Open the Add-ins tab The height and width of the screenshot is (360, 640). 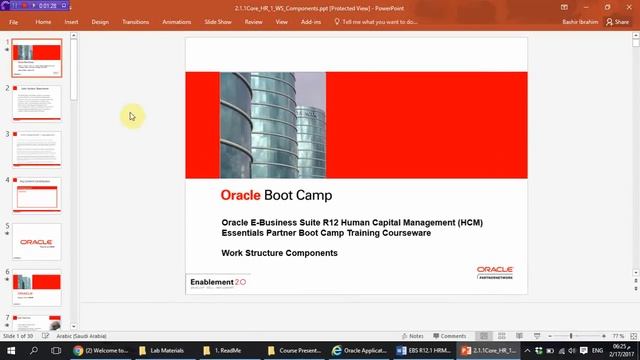point(311,22)
